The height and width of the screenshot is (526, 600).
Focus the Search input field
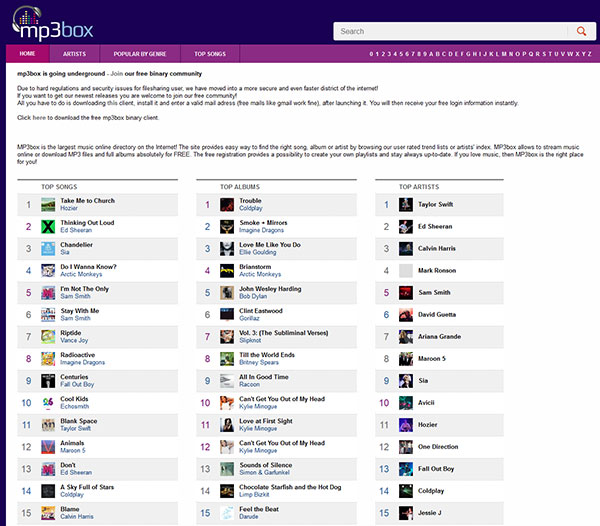pyautogui.click(x=450, y=31)
